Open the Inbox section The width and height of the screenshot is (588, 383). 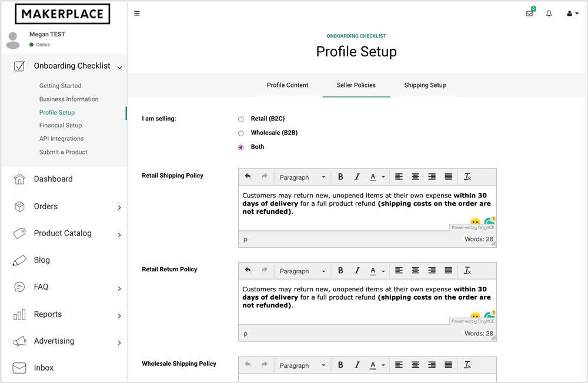click(44, 368)
